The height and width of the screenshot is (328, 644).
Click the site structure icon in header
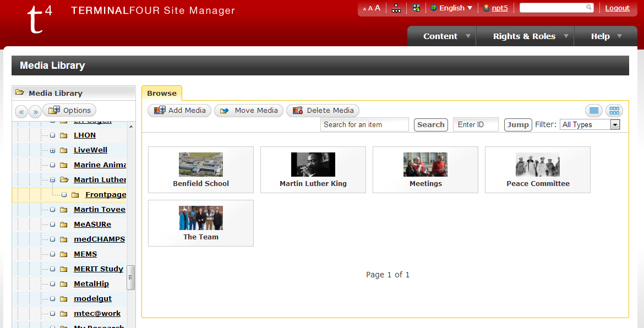(x=396, y=8)
